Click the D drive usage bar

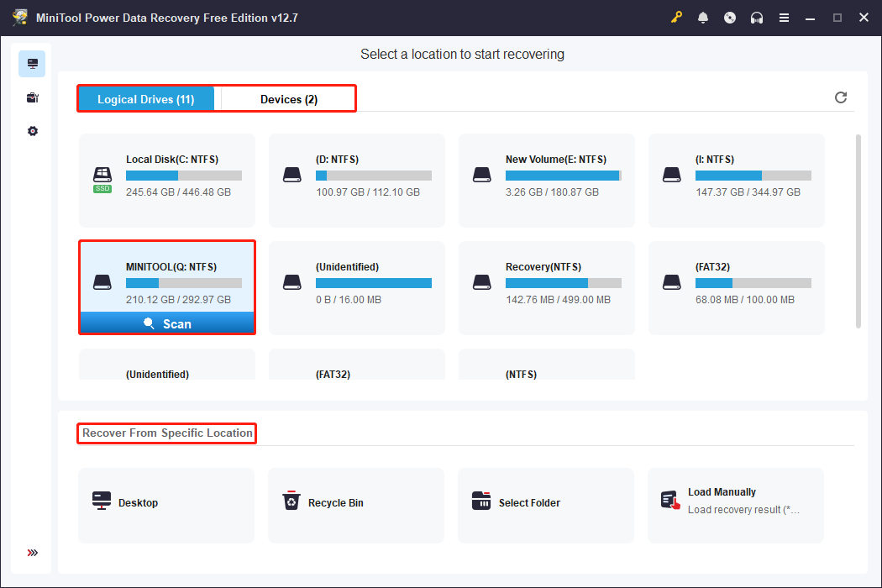pos(373,176)
